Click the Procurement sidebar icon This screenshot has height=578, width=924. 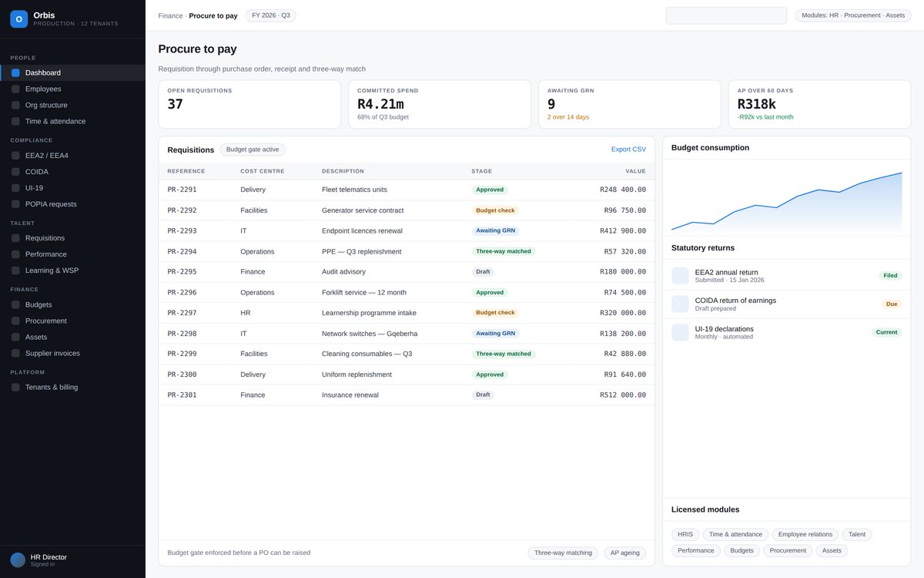click(15, 320)
